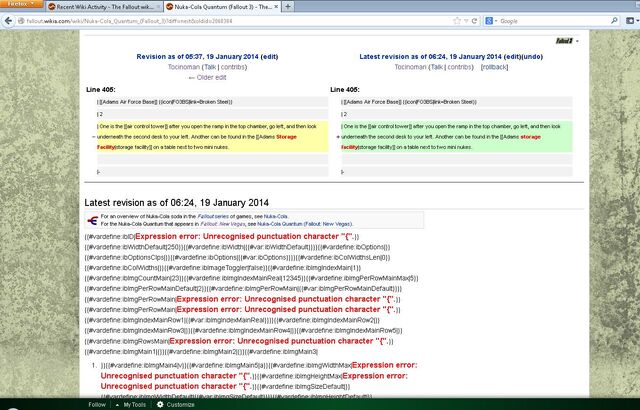Click the left Adams Air Force Base diff line
Screen dimensions: 640x410
point(212,102)
